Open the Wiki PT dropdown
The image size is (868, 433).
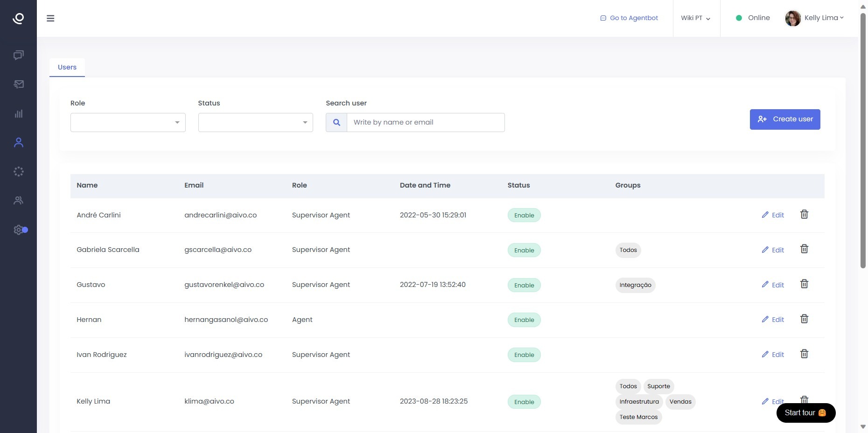695,18
